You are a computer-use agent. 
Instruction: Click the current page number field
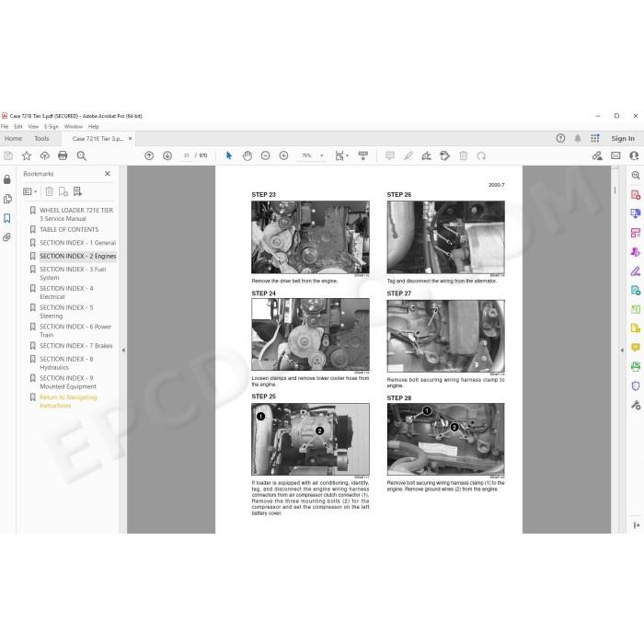[x=187, y=155]
